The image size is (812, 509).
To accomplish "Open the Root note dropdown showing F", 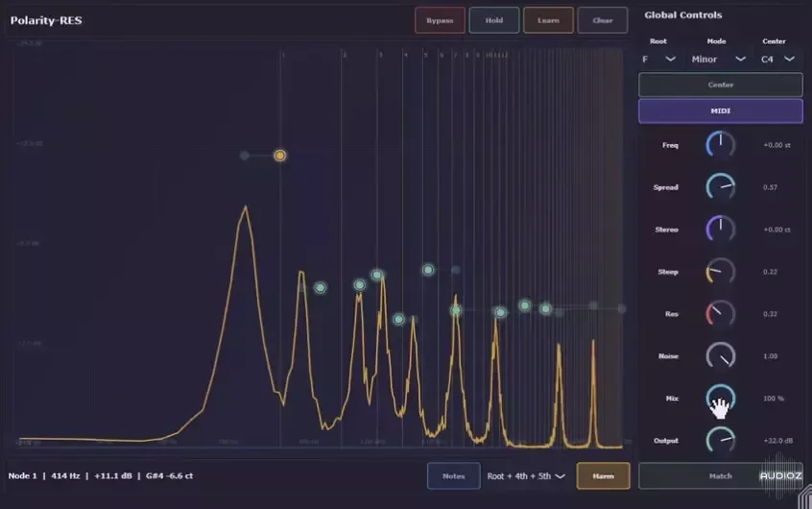I will pyautogui.click(x=658, y=60).
